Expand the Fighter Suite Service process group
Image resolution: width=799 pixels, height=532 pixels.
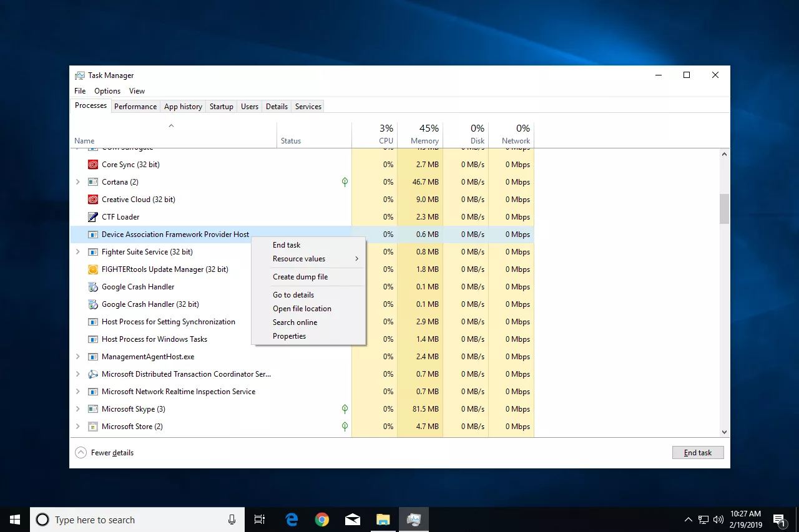tap(77, 252)
